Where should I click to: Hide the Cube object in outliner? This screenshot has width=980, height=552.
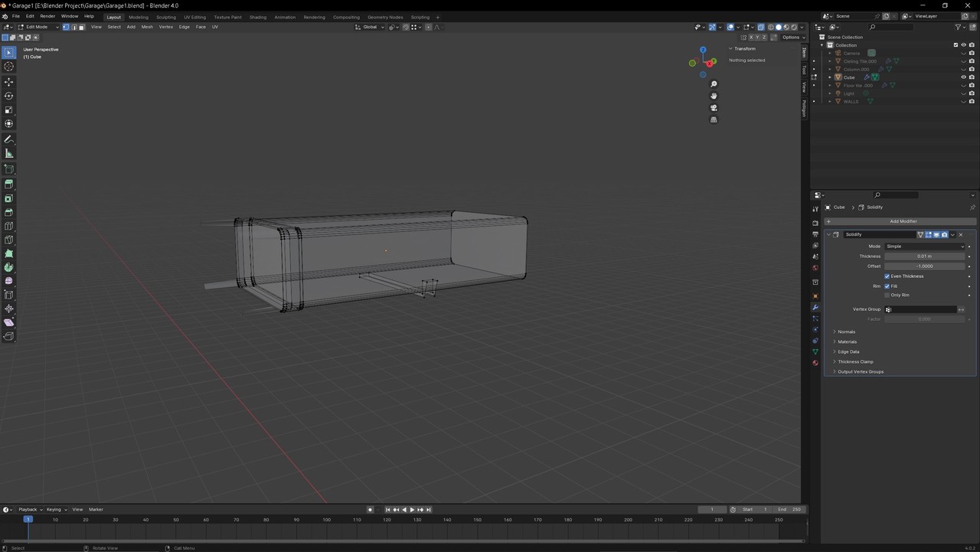pos(963,77)
